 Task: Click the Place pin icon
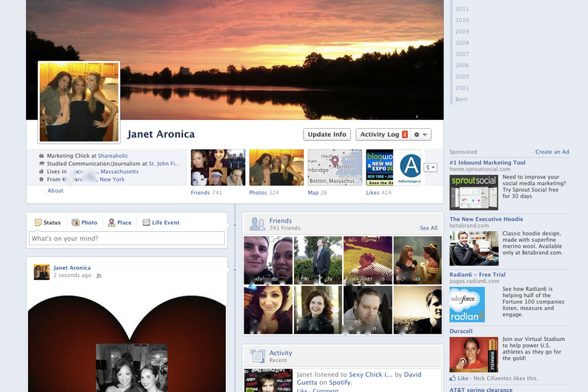coord(111,222)
